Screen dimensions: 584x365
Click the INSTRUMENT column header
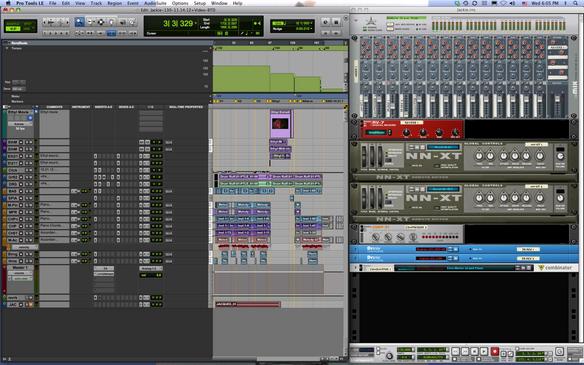[x=81, y=107]
